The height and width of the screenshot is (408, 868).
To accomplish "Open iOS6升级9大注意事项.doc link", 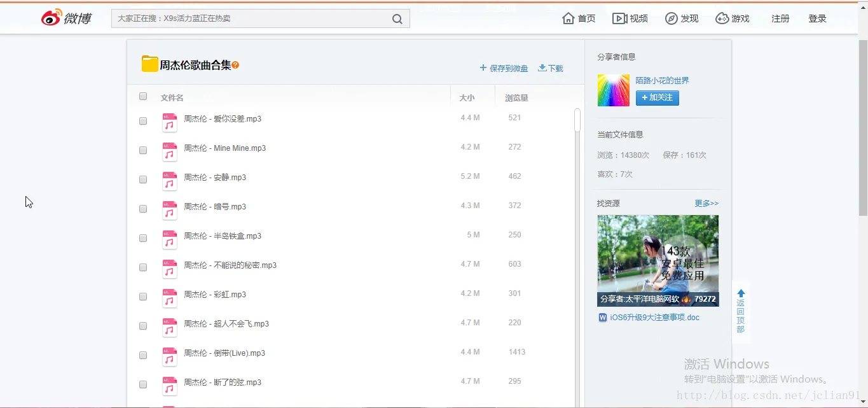I will tap(654, 318).
